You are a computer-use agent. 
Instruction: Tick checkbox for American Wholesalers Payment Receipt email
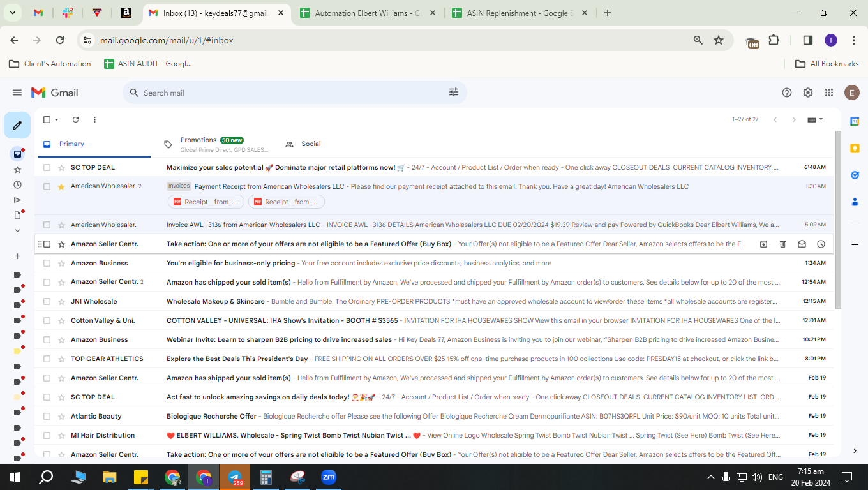[47, 186]
